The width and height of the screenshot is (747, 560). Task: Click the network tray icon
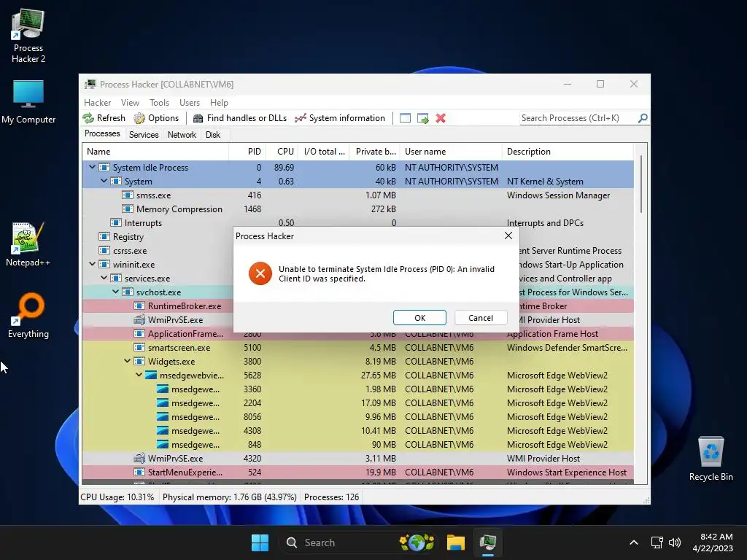pos(657,542)
